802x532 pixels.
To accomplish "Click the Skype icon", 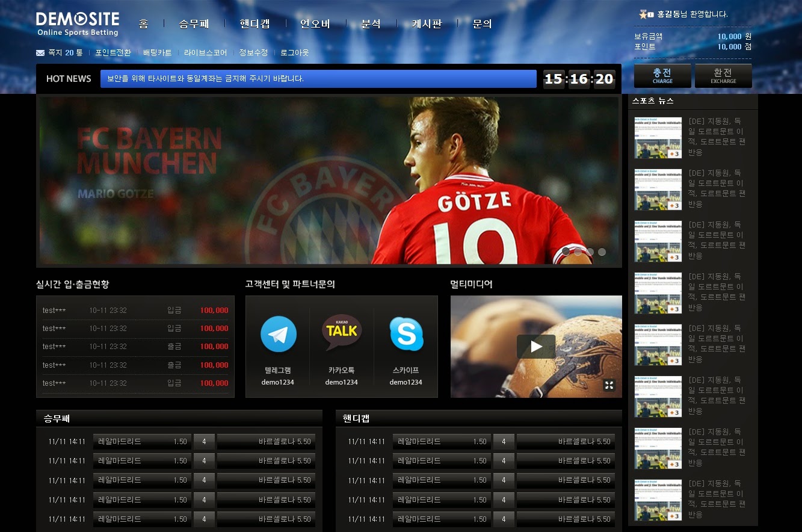I will (x=406, y=333).
